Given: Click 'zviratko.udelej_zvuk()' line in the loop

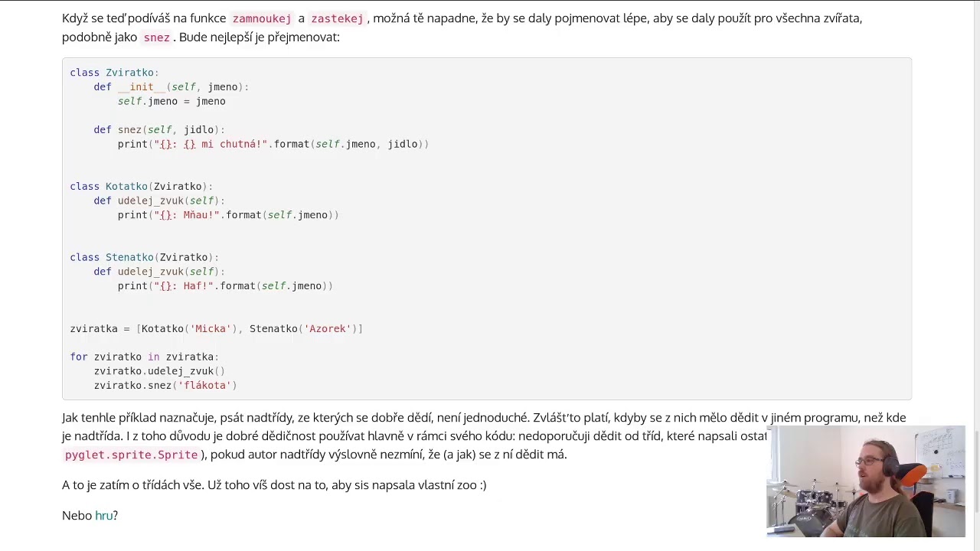Looking at the screenshot, I should pos(159,371).
